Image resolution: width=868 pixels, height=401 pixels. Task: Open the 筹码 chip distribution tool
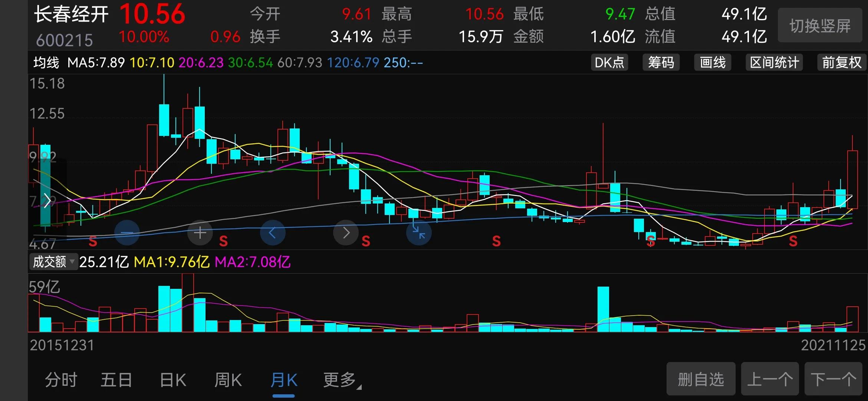[661, 62]
